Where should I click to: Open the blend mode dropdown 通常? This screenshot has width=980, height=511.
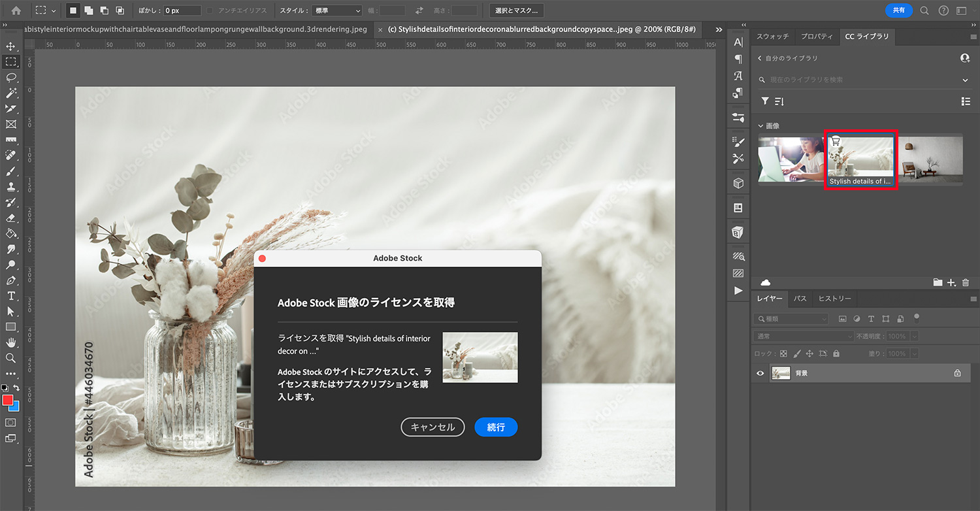point(804,336)
